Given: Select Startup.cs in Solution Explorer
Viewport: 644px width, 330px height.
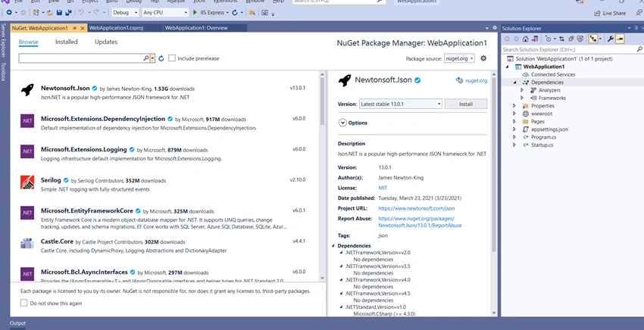Looking at the screenshot, I should tap(542, 145).
